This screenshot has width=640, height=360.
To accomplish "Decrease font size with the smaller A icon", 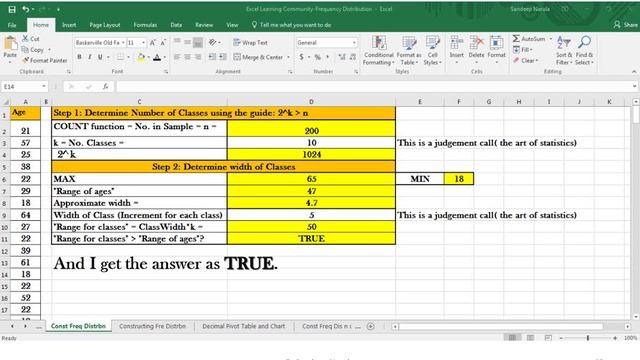I will pos(162,42).
